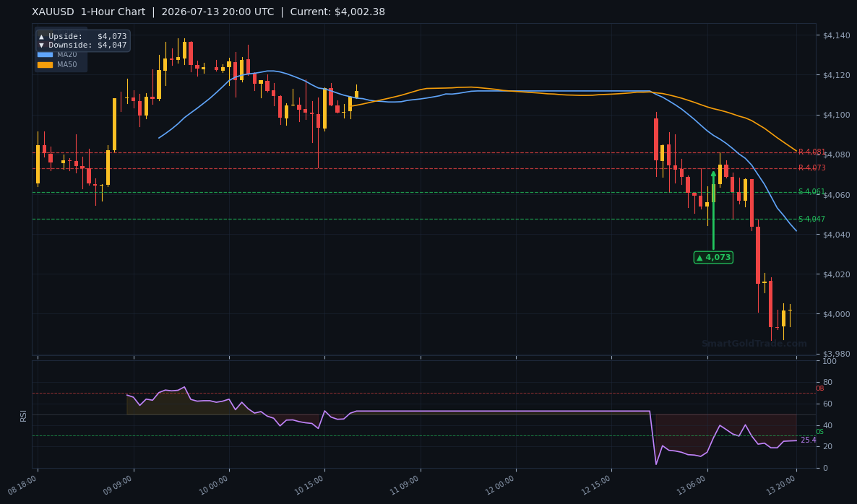This screenshot has width=857, height=504.
Task: Click the RSI axis 20 label
Action: 827,447
